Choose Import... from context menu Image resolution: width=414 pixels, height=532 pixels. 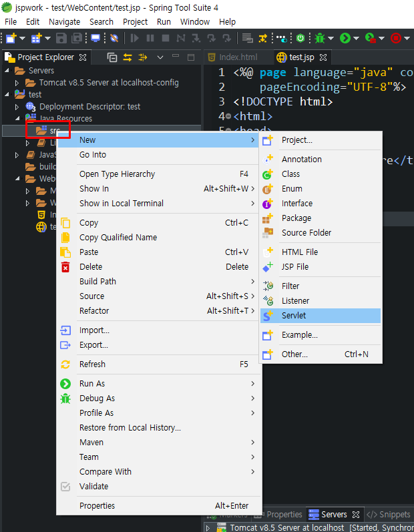pyautogui.click(x=158, y=330)
